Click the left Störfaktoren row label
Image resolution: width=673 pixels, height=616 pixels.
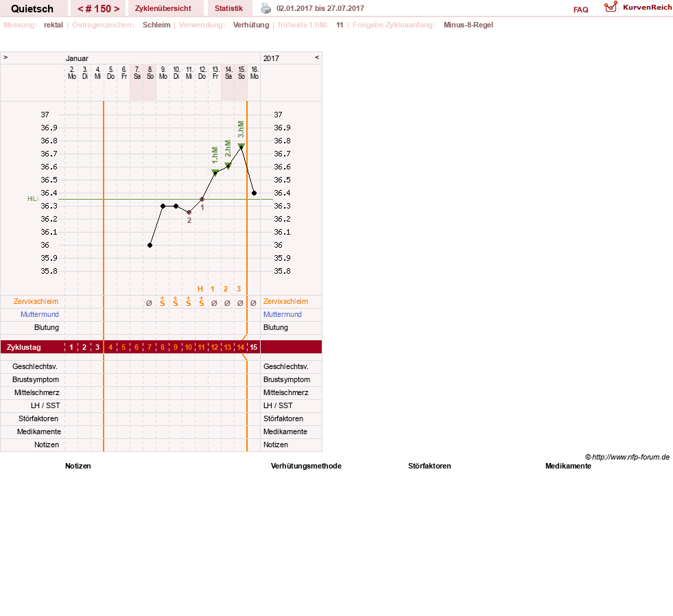[x=38, y=418]
